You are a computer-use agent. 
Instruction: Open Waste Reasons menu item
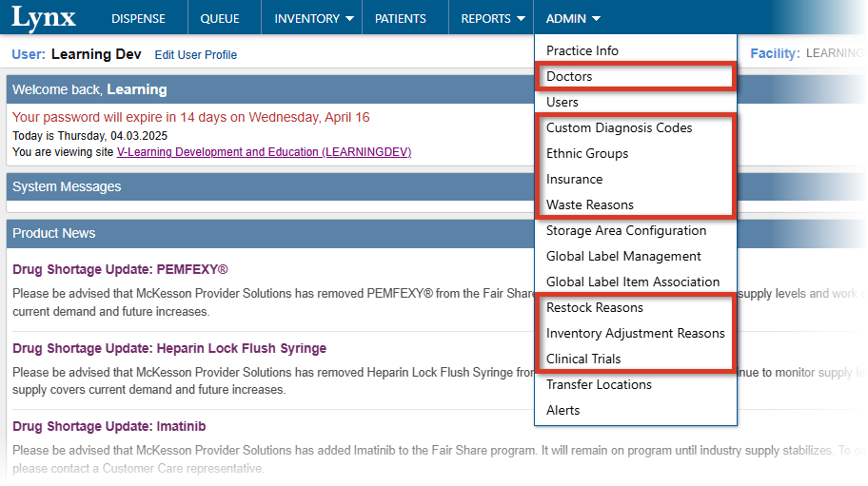tap(590, 204)
